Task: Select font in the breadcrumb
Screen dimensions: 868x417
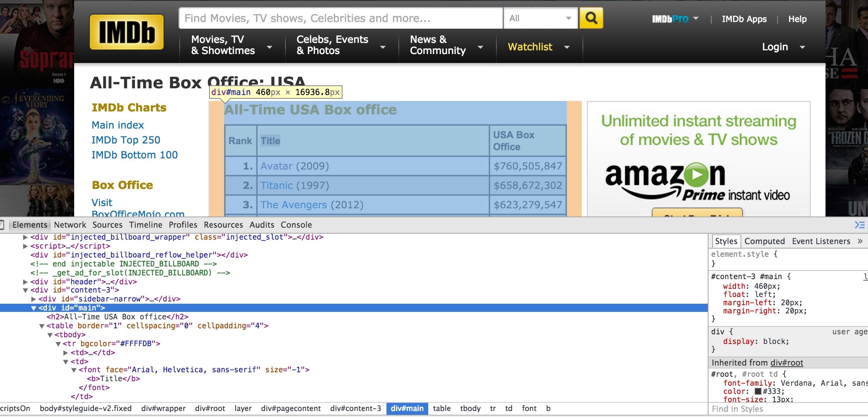Action: pos(529,408)
